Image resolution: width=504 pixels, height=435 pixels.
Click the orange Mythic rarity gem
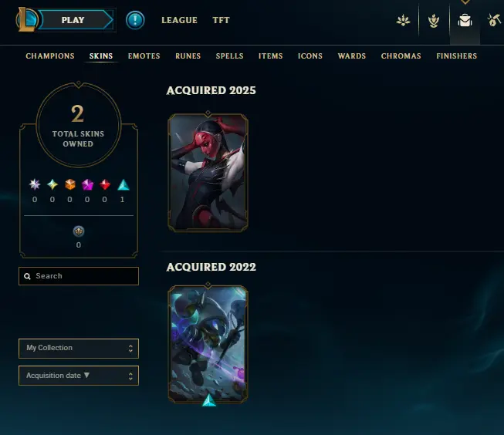(x=69, y=184)
